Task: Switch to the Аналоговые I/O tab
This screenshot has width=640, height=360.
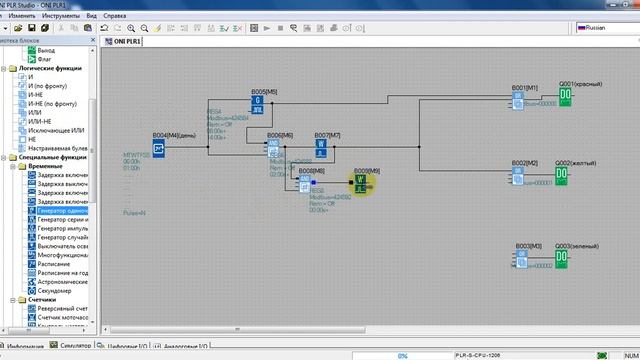Action: [x=181, y=346]
